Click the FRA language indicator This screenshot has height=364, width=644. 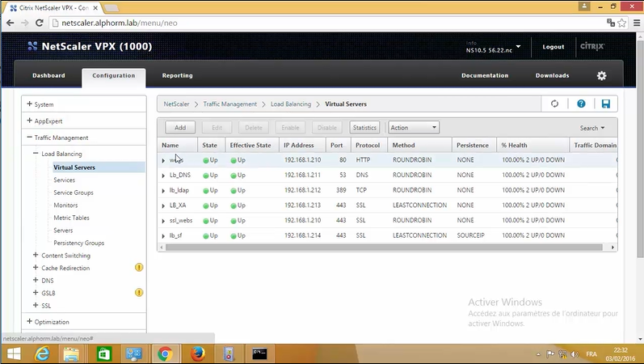coord(591,354)
